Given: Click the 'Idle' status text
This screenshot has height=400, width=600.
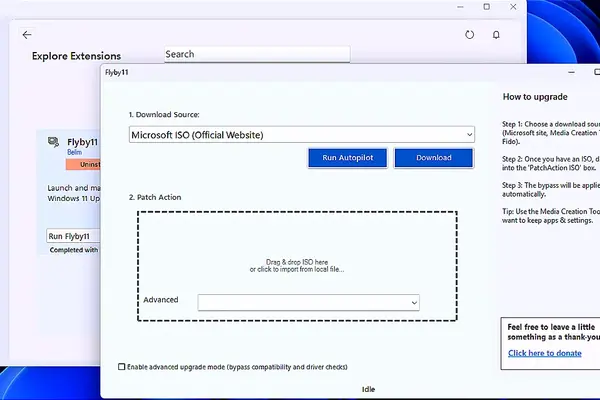Looking at the screenshot, I should click(368, 389).
